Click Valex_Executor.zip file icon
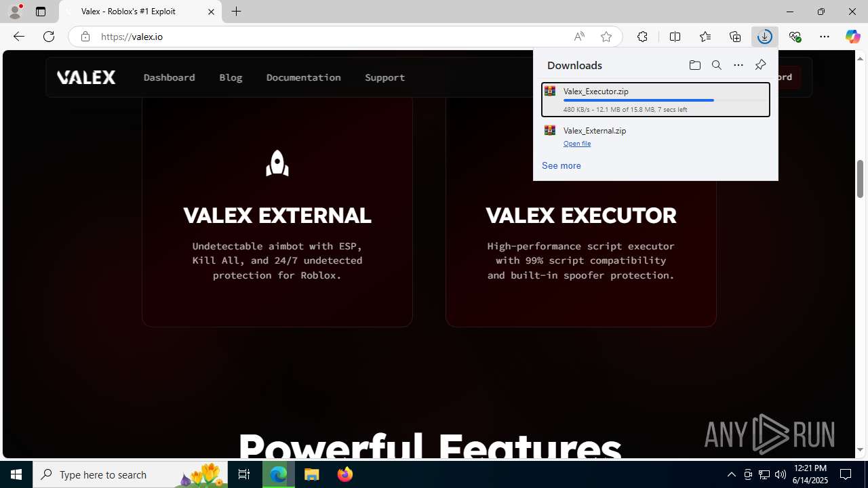The width and height of the screenshot is (868, 488). 550,91
